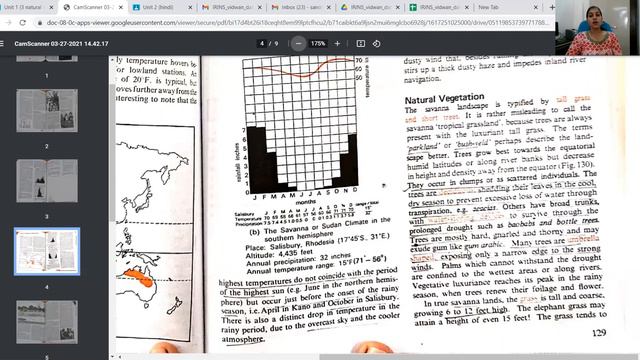Click the thumbnail sidebar vertical scrollbar
Viewport: 640px width, 360px height.
[x=112, y=153]
